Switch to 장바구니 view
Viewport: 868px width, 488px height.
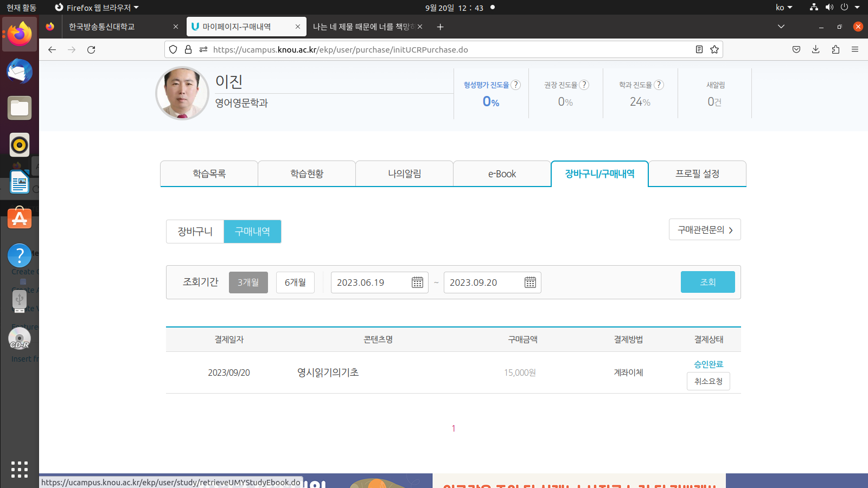point(195,232)
